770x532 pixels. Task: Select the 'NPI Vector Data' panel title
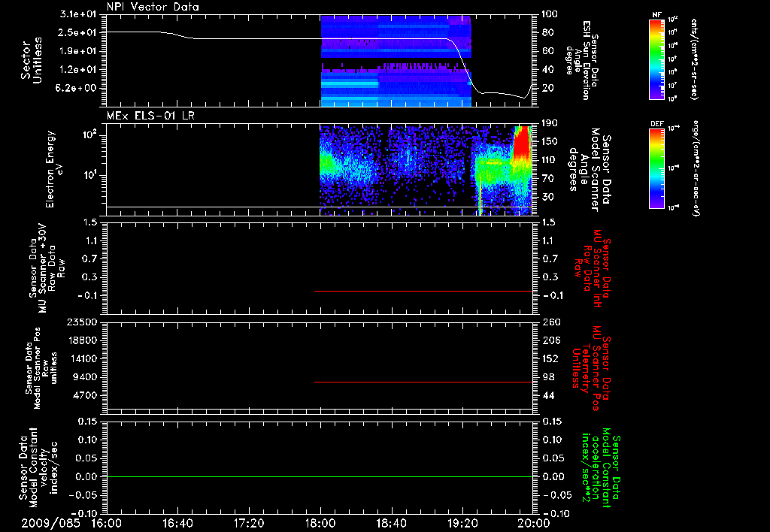tap(153, 7)
